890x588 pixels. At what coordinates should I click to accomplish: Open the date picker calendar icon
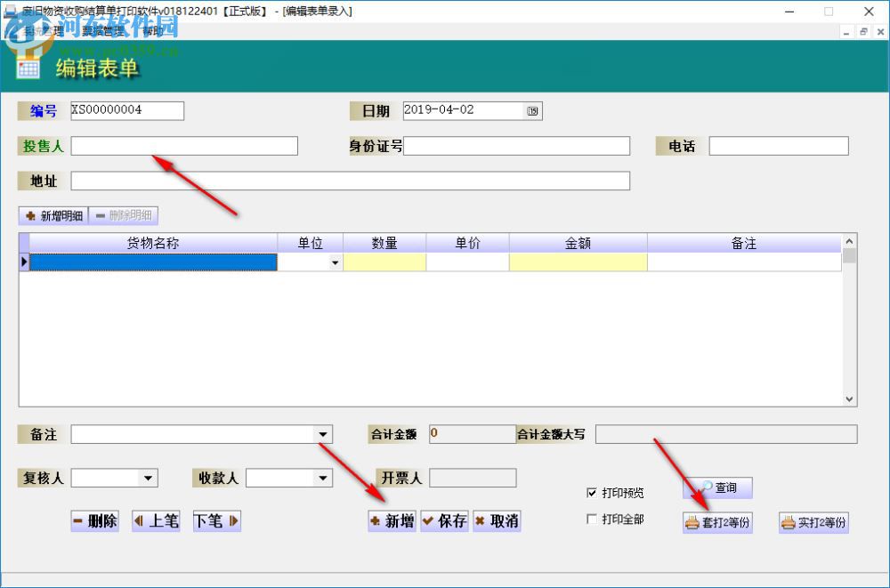point(532,110)
